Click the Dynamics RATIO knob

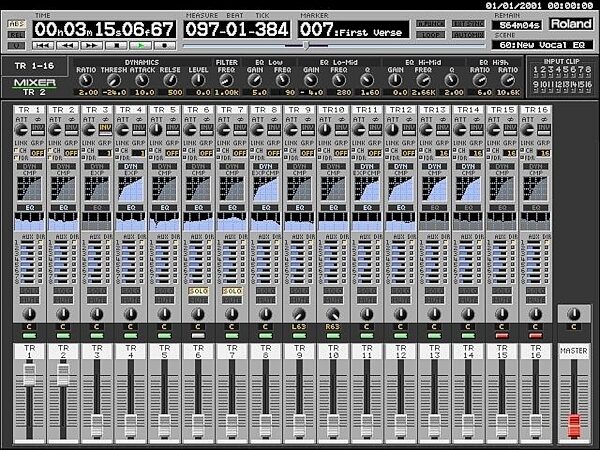point(86,80)
